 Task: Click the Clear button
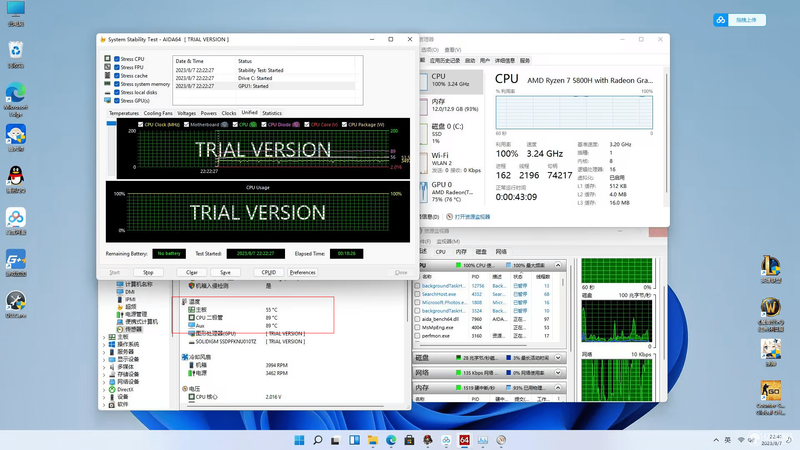[x=192, y=272]
